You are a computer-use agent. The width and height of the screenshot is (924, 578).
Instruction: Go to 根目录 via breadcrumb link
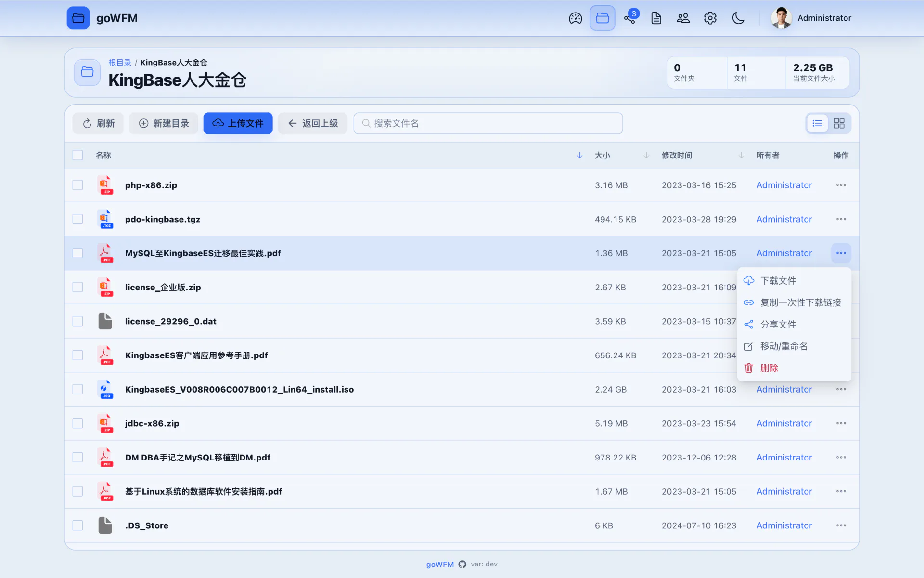tap(120, 63)
